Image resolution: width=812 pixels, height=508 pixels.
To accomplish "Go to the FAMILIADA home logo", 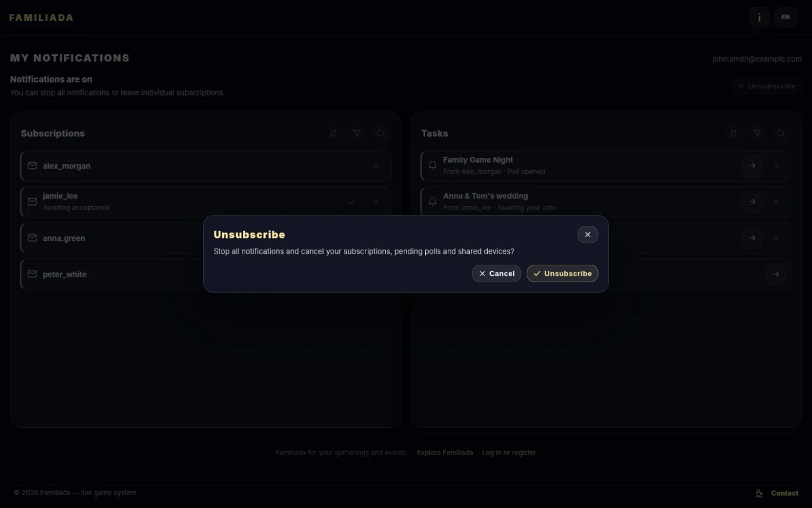I will (41, 17).
